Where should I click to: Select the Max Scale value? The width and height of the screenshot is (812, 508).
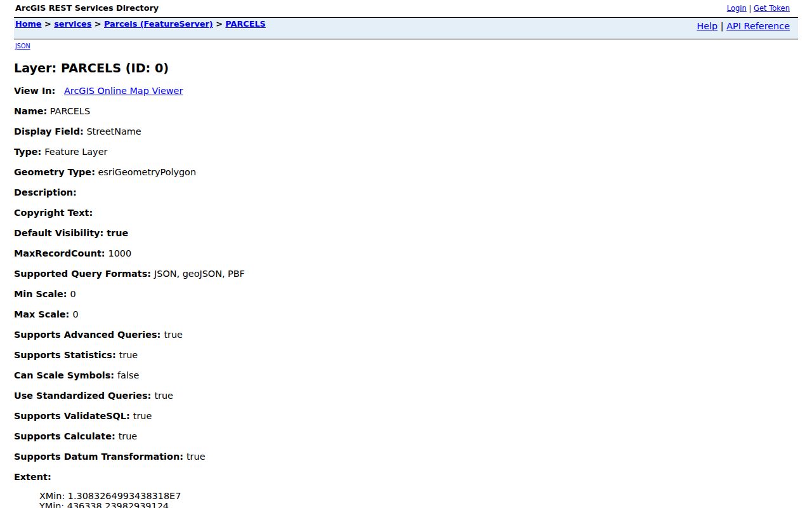point(75,314)
